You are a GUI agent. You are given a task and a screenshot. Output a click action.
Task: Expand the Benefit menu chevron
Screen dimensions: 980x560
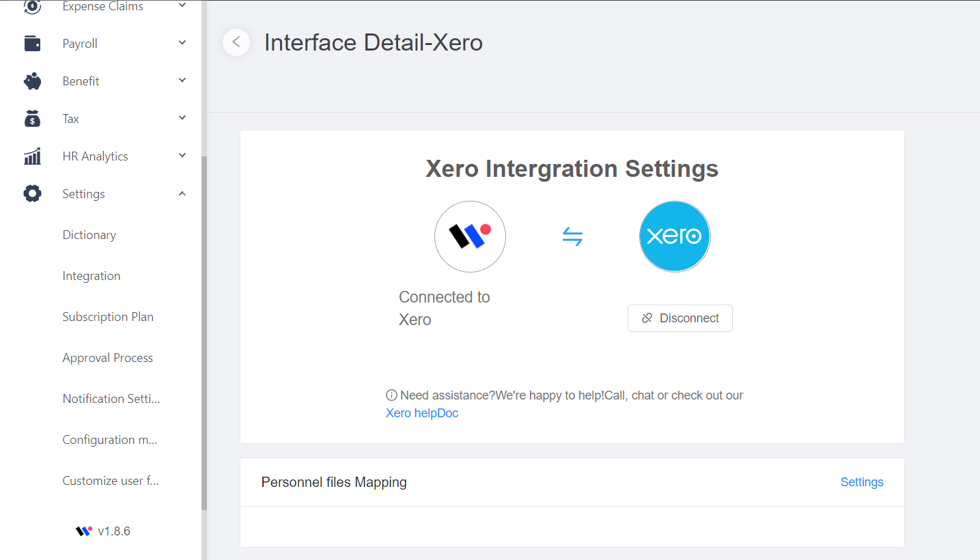(182, 81)
